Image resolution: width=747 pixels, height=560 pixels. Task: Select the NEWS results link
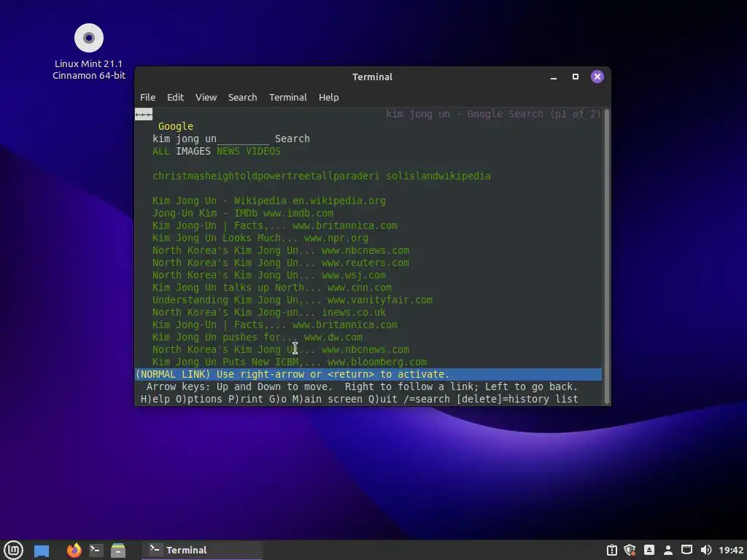tap(228, 151)
